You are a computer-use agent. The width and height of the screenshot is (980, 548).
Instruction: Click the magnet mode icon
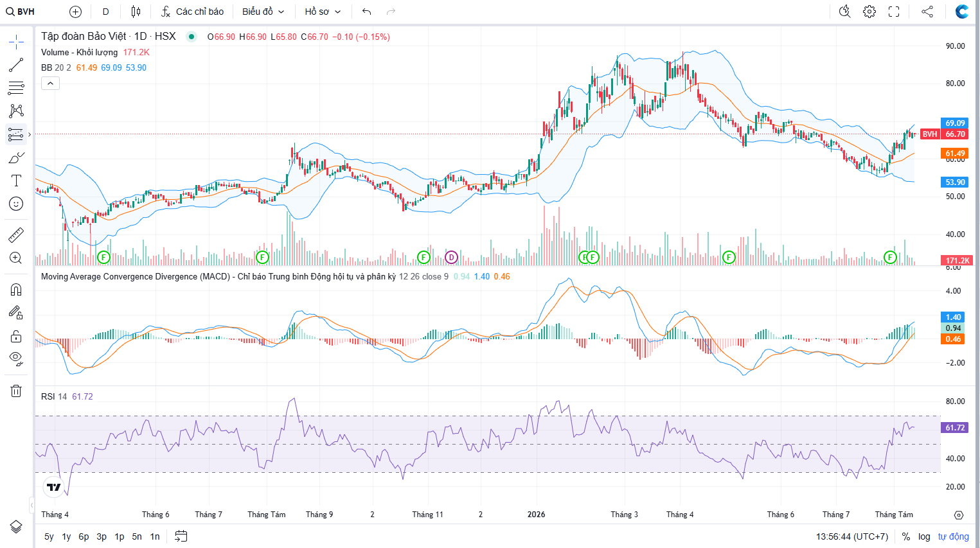[16, 290]
